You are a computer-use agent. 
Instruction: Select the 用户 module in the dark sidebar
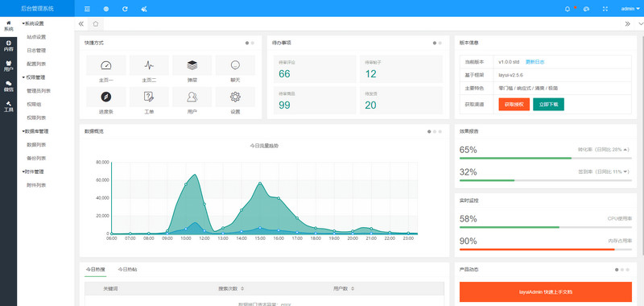pos(8,66)
